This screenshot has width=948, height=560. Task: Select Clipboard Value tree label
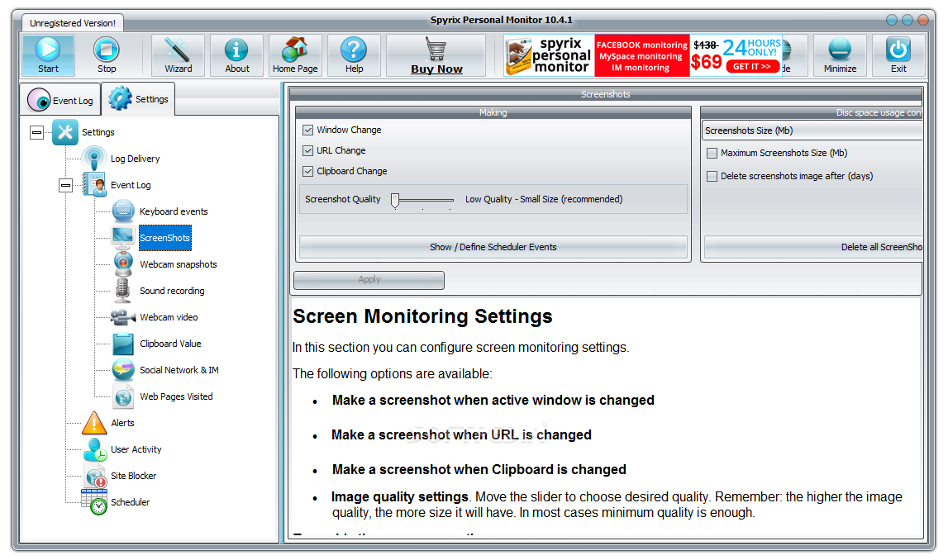[170, 344]
